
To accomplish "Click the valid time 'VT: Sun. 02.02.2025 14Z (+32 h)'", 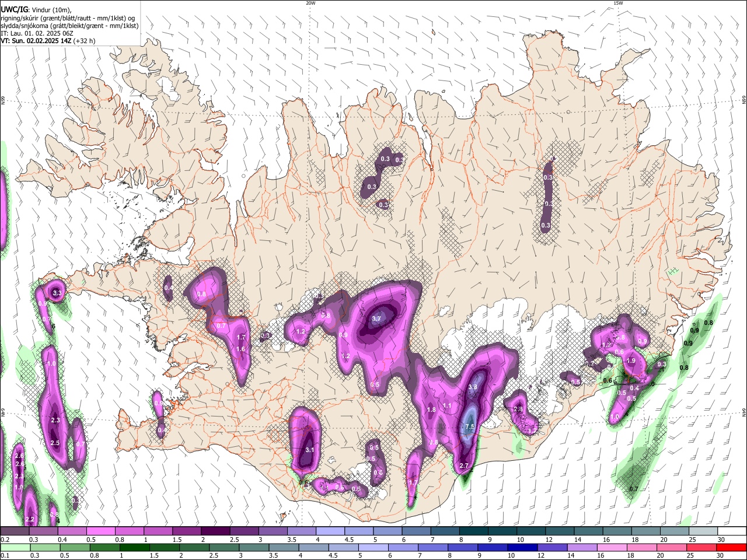I will click(x=48, y=41).
